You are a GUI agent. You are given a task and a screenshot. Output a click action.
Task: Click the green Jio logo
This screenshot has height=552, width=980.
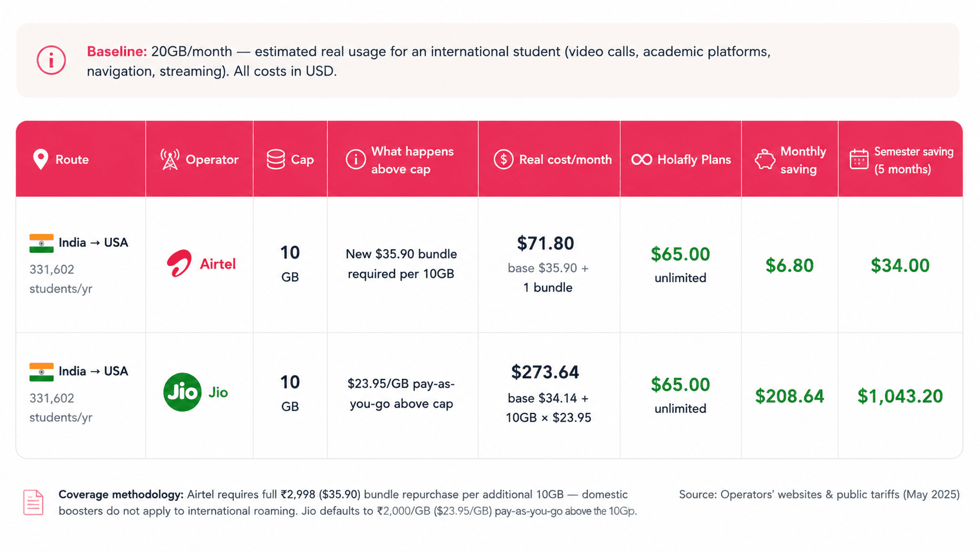tap(182, 392)
